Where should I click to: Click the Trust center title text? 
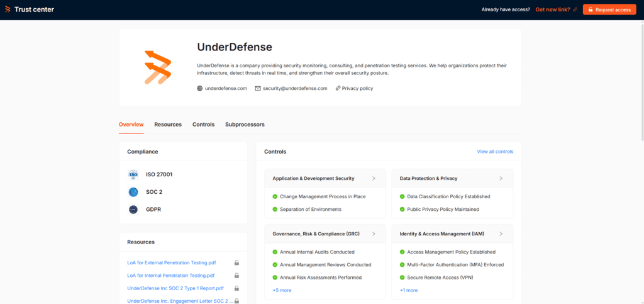click(x=34, y=9)
